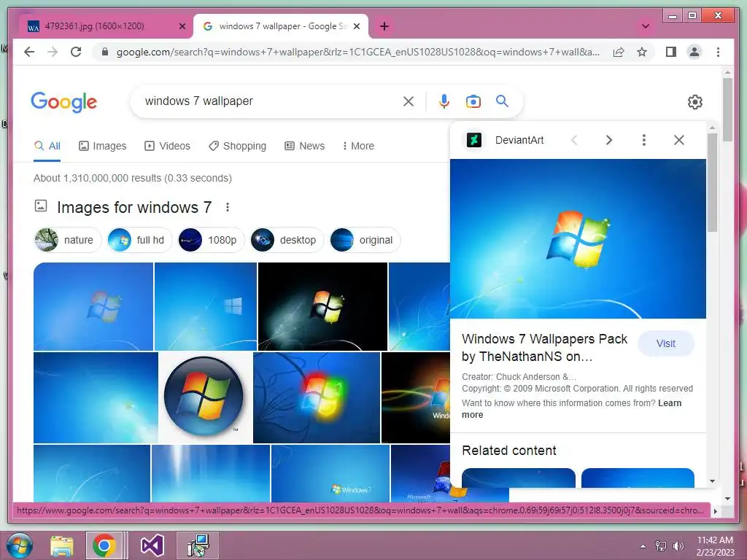Select the Images search tab
Screen dimensions: 747x560
click(x=102, y=146)
